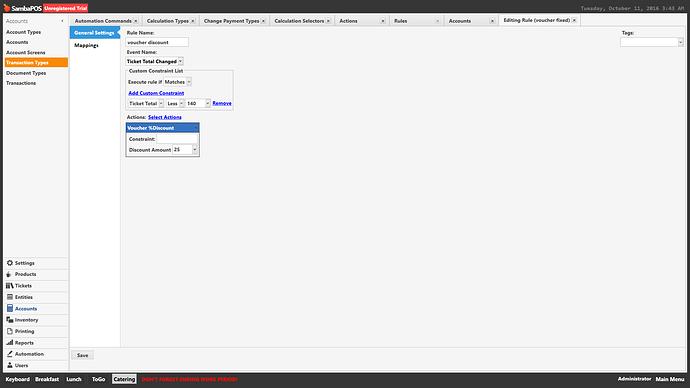The image size is (690, 388).
Task: Click the Save button
Action: click(x=82, y=355)
